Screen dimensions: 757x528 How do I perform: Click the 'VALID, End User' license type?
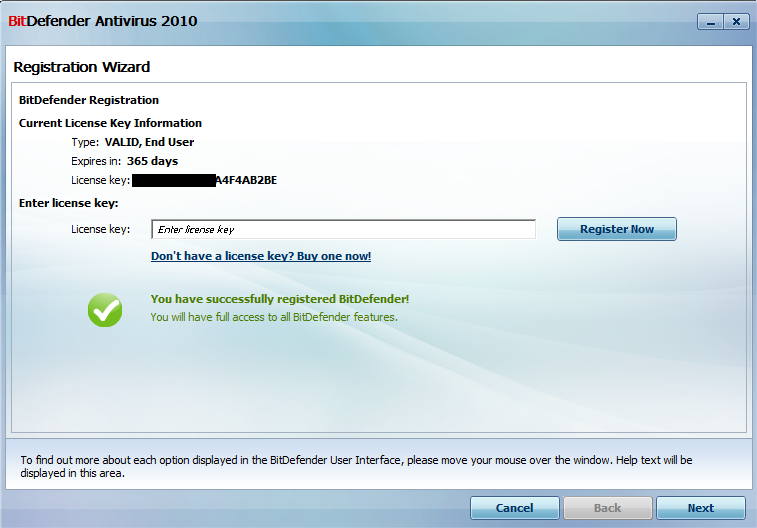click(x=149, y=142)
